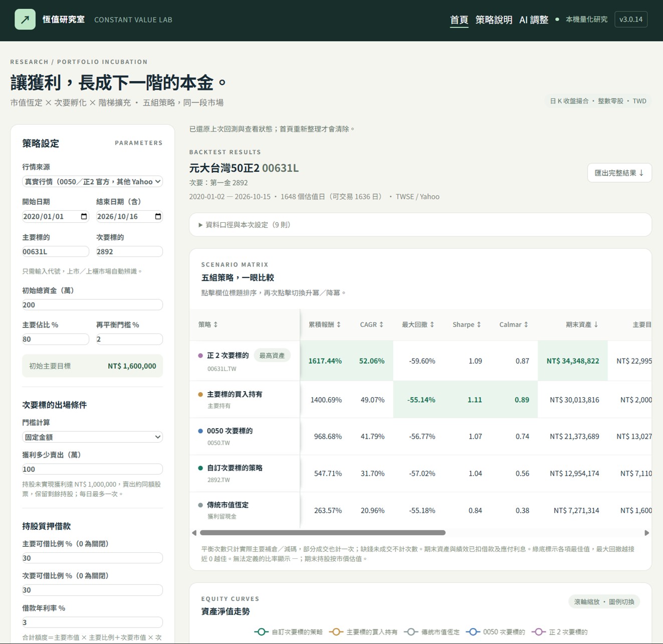Click the NT$ 34,348,822 cell

[573, 361]
